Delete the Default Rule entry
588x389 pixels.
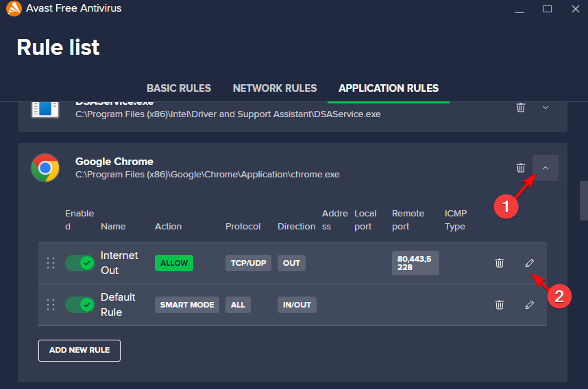point(500,305)
